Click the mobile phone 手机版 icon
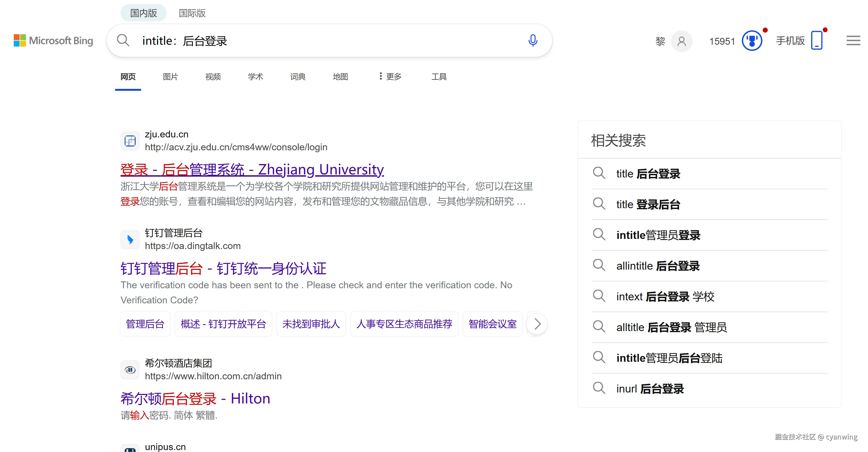 (816, 41)
